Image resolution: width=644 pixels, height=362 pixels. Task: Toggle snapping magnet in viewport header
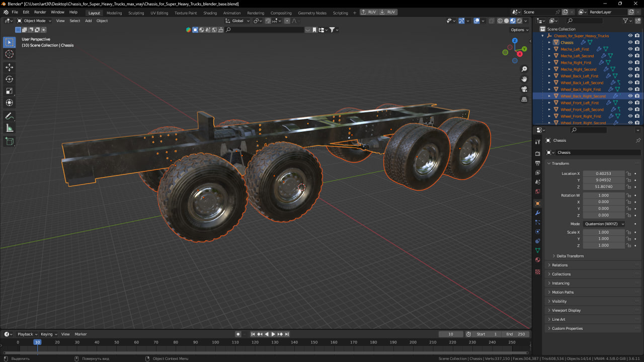(x=268, y=21)
